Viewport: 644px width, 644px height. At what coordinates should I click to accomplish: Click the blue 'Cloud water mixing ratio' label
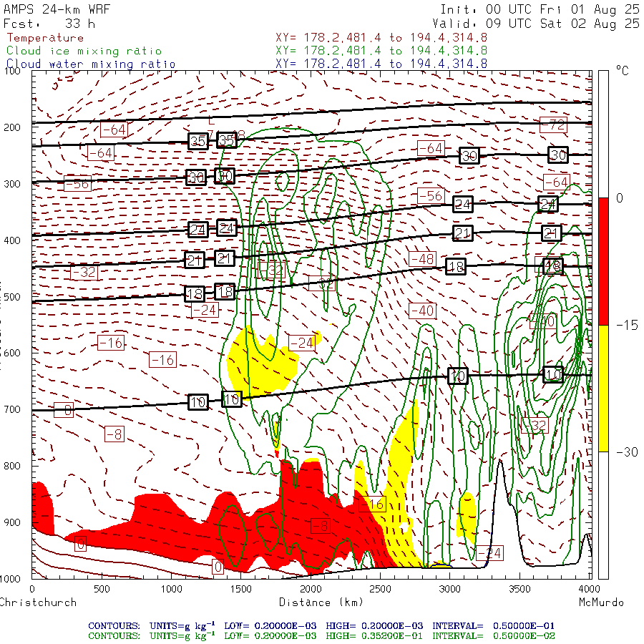point(91,64)
